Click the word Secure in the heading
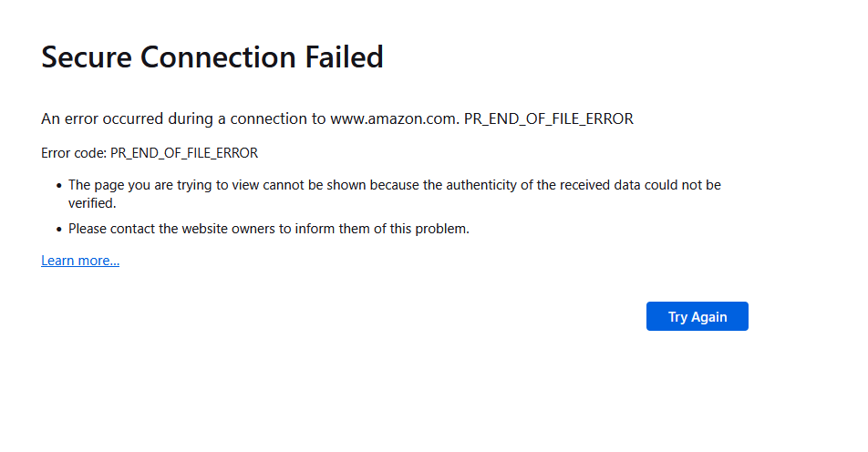Image resolution: width=868 pixels, height=452 pixels. point(87,57)
